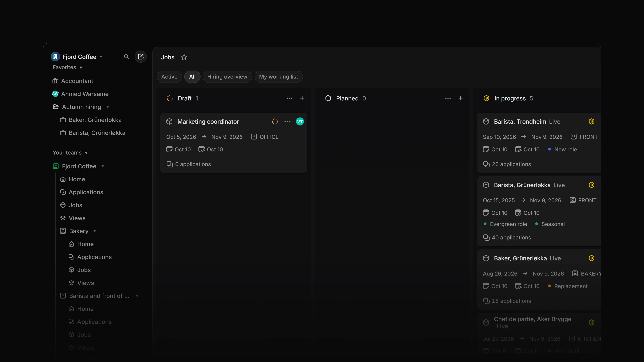Open the Chef de partie, Aker Brygge card
This screenshot has width=644, height=362.
pos(532,319)
